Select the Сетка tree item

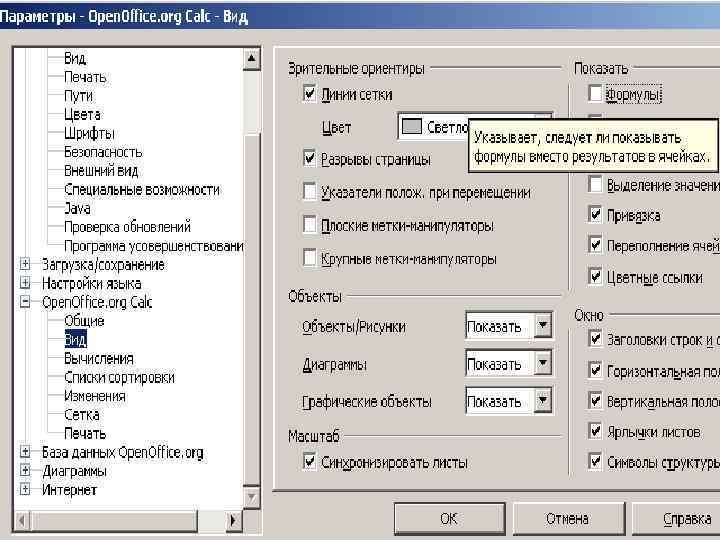(82, 415)
